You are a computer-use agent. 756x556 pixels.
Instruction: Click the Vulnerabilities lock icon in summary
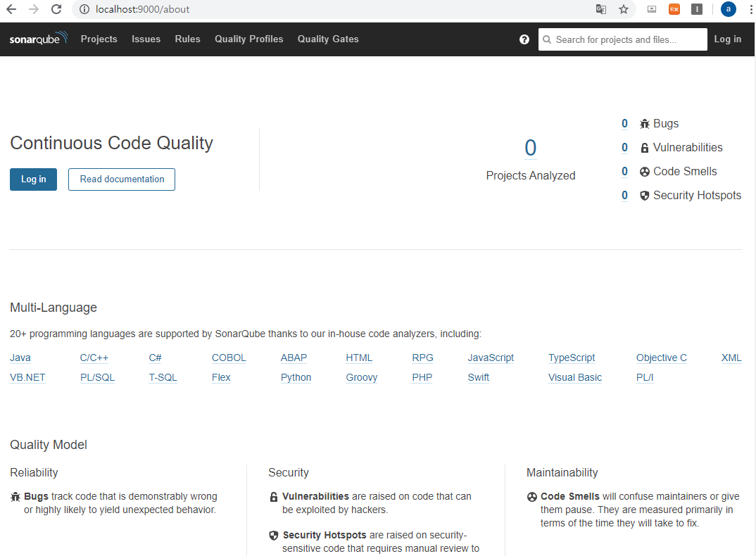click(645, 148)
